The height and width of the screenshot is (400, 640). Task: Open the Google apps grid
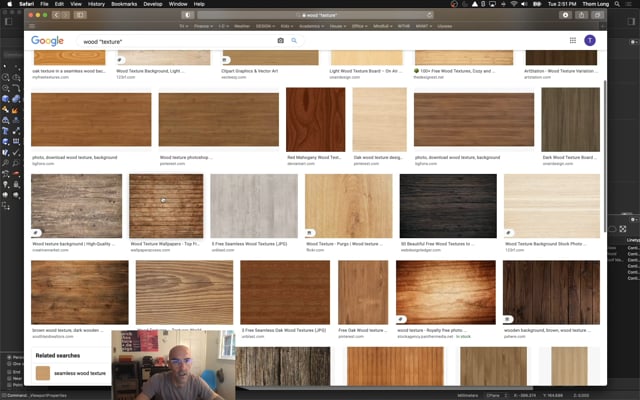(571, 41)
